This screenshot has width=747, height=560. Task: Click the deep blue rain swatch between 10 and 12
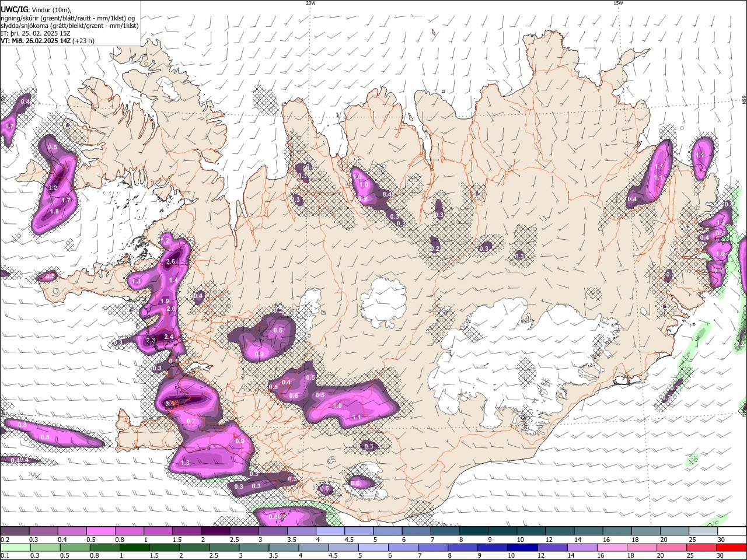pos(521,547)
